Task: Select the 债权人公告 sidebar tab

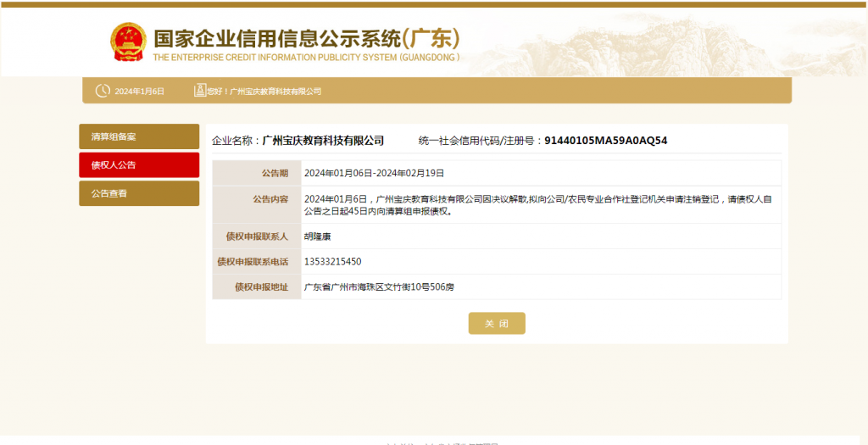Action: (x=139, y=165)
